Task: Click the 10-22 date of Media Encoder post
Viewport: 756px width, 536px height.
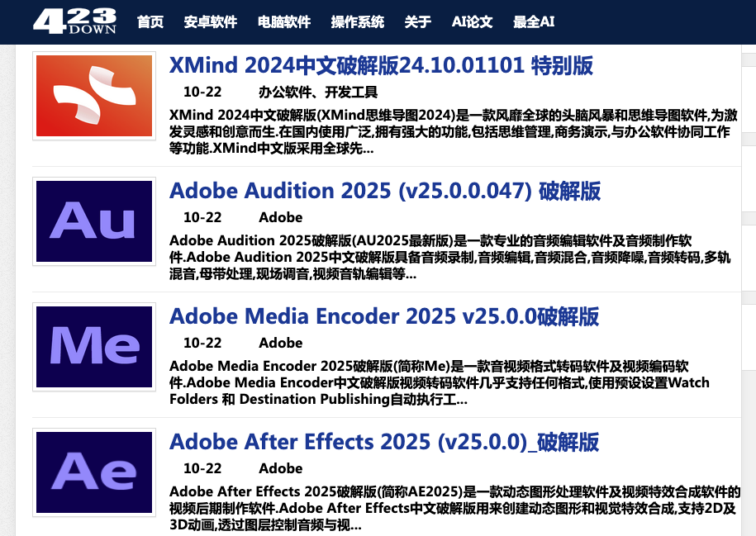Action: tap(202, 343)
